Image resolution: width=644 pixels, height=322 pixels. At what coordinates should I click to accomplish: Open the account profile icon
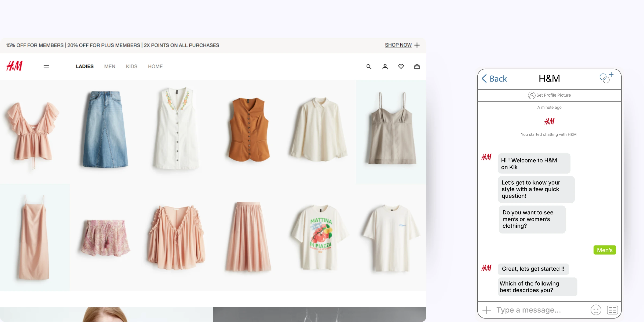click(385, 66)
